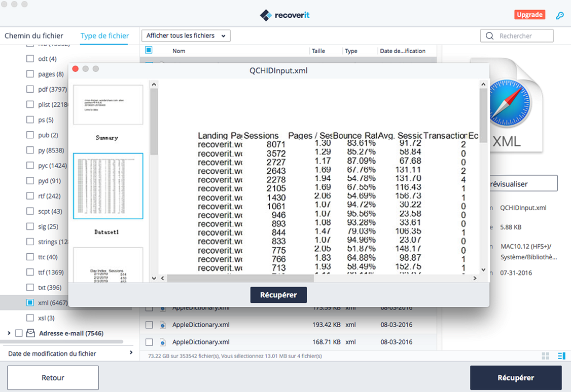Sort by Type column header
The width and height of the screenshot is (571, 392).
click(351, 51)
